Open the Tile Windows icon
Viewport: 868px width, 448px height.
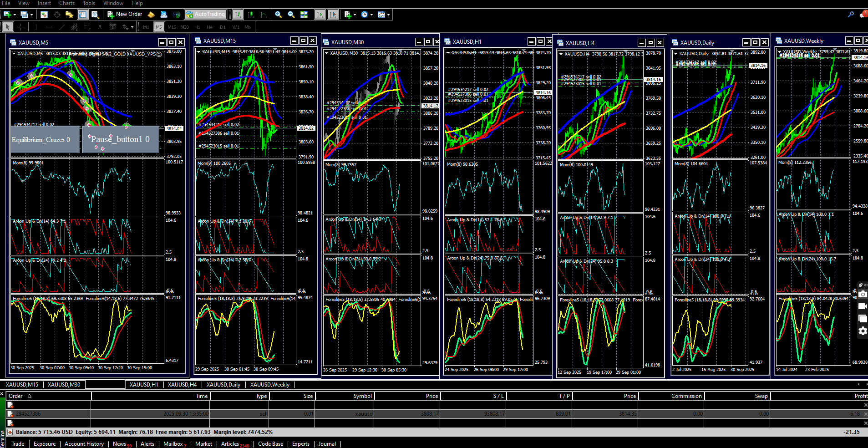pyautogui.click(x=304, y=15)
